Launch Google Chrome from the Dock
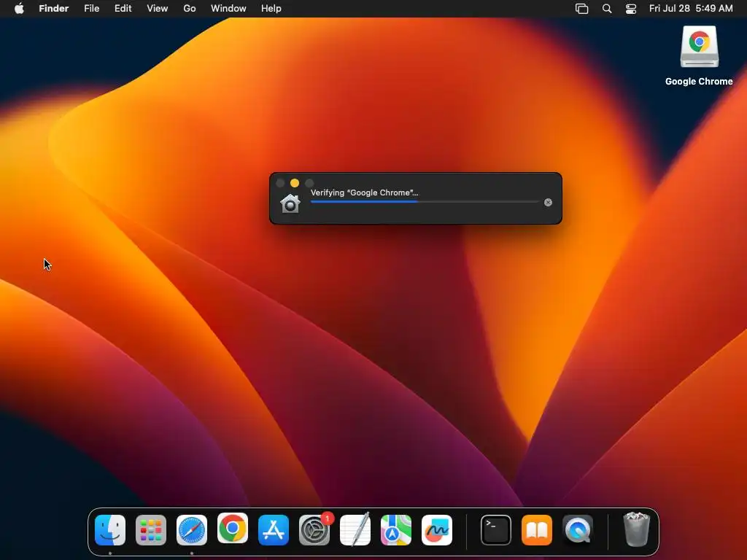747x560 pixels. (x=233, y=529)
